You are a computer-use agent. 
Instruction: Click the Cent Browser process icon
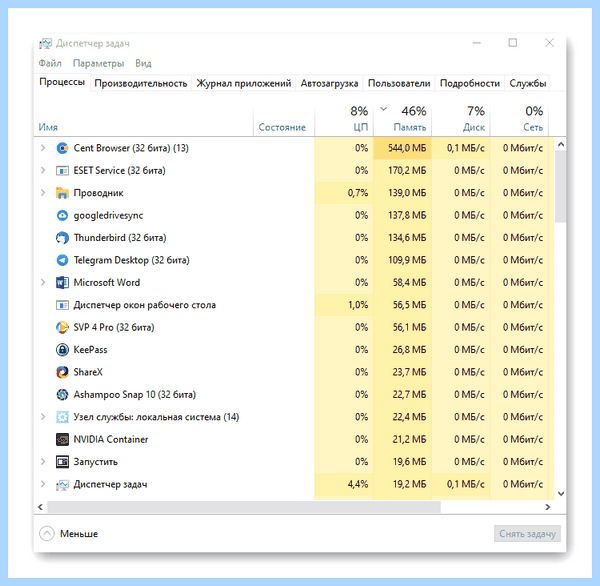[62, 148]
